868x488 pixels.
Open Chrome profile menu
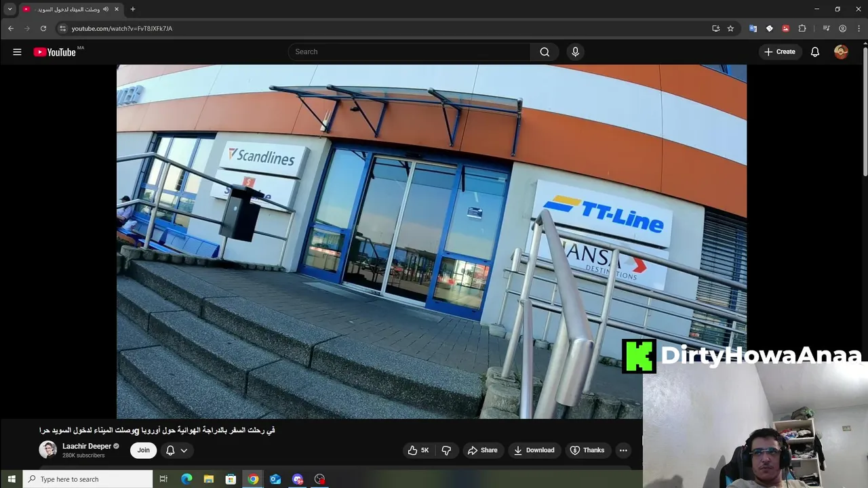coord(842,28)
